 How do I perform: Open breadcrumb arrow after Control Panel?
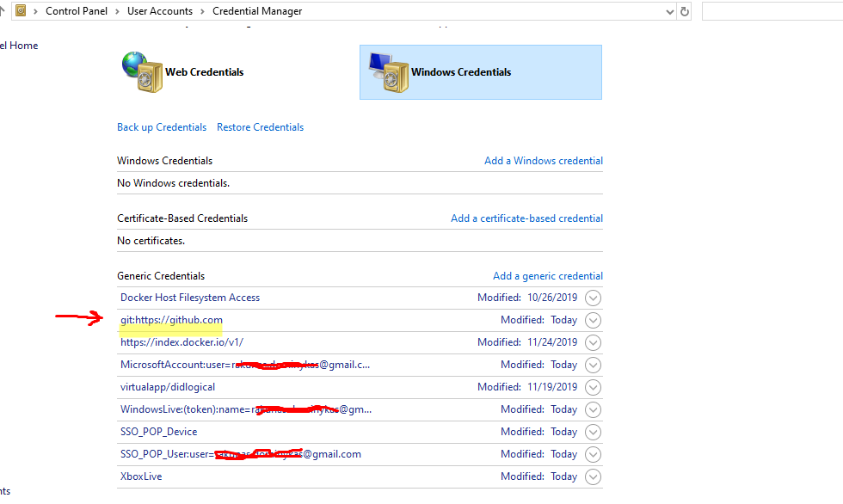[117, 11]
